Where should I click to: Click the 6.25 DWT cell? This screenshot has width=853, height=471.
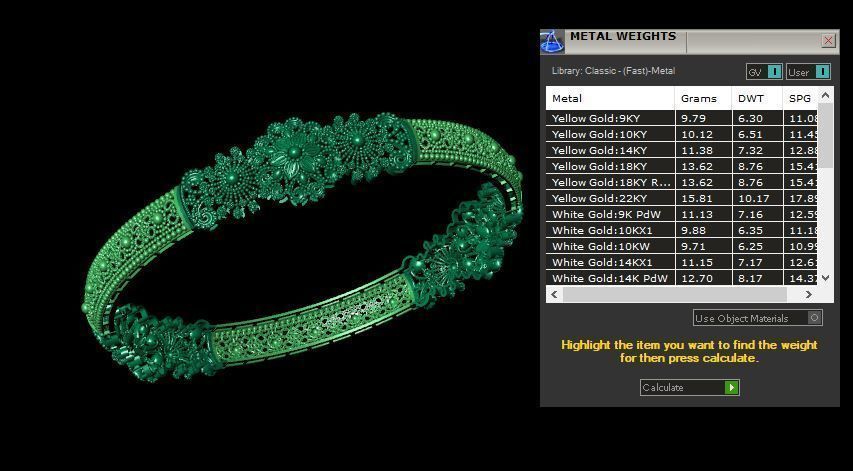(758, 246)
